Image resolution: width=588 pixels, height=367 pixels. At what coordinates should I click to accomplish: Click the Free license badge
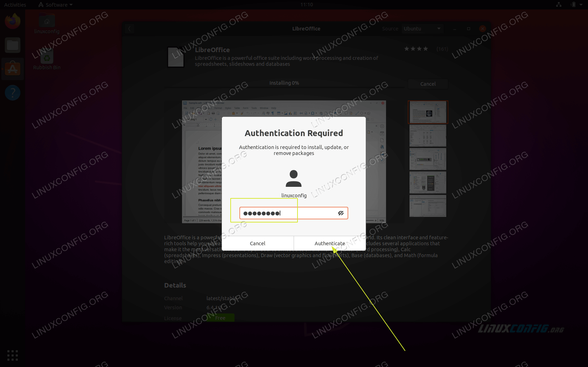tap(220, 318)
